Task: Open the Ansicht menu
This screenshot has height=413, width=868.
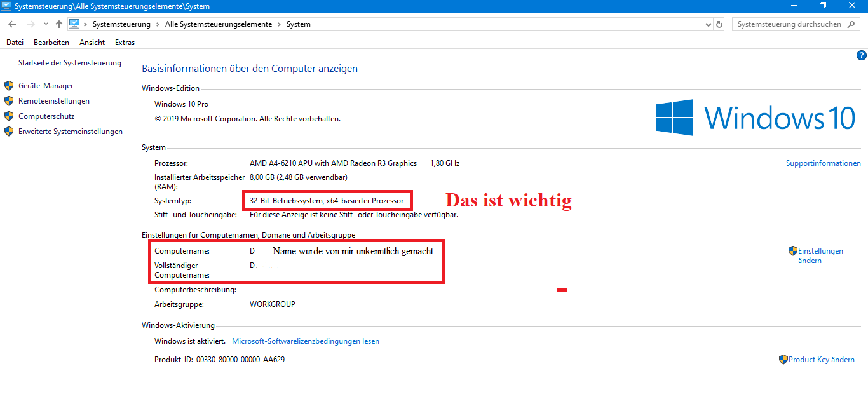Action: click(x=92, y=43)
